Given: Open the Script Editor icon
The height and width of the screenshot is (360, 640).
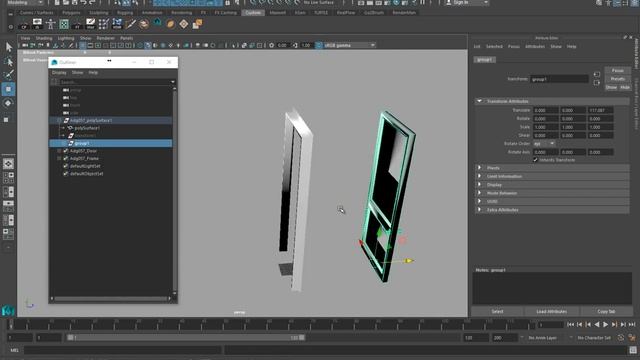Looking at the screenshot, I should [633, 350].
